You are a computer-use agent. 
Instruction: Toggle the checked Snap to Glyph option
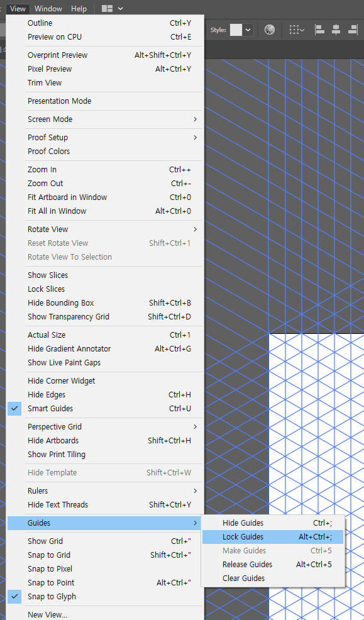[x=106, y=596]
